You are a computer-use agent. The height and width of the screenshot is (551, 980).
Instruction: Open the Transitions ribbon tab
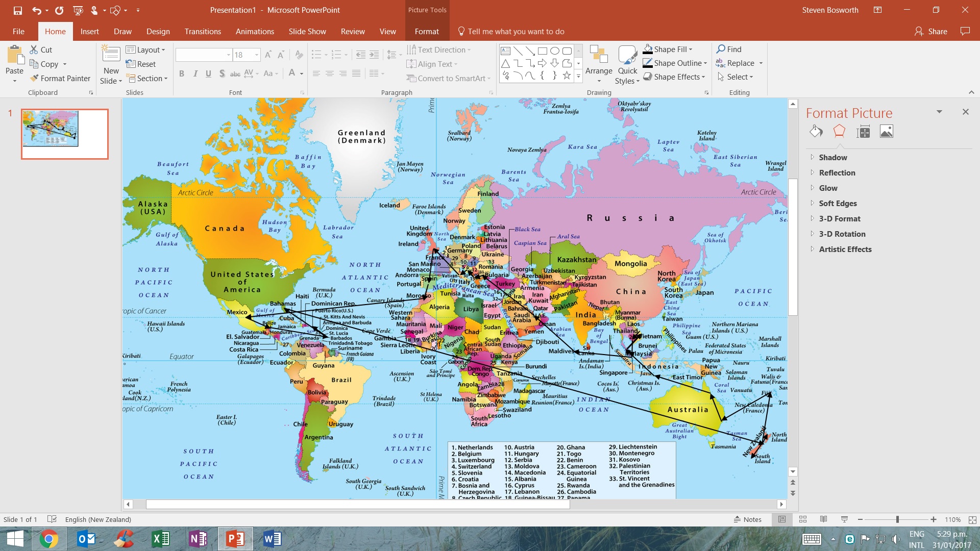tap(203, 32)
